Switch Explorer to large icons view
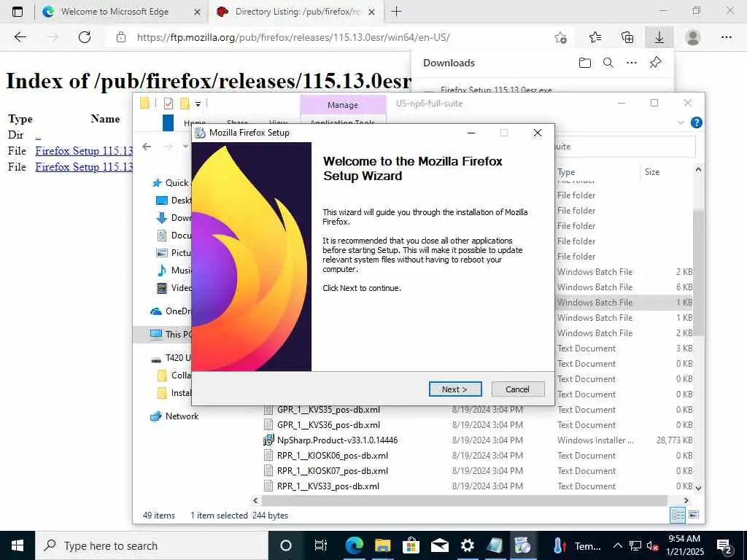 pos(694,515)
